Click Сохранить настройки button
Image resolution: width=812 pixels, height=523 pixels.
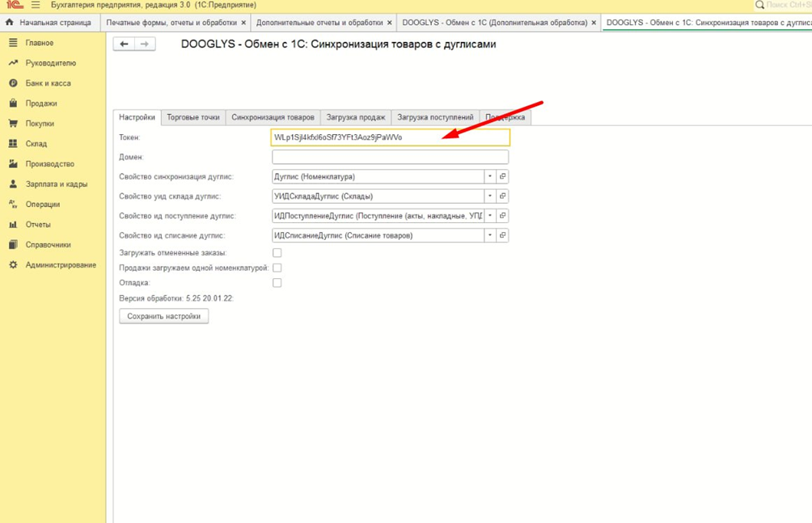[x=163, y=316]
